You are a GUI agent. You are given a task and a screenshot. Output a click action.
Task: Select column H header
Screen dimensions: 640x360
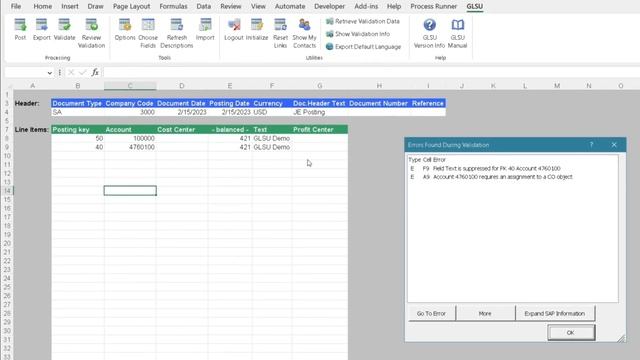379,86
